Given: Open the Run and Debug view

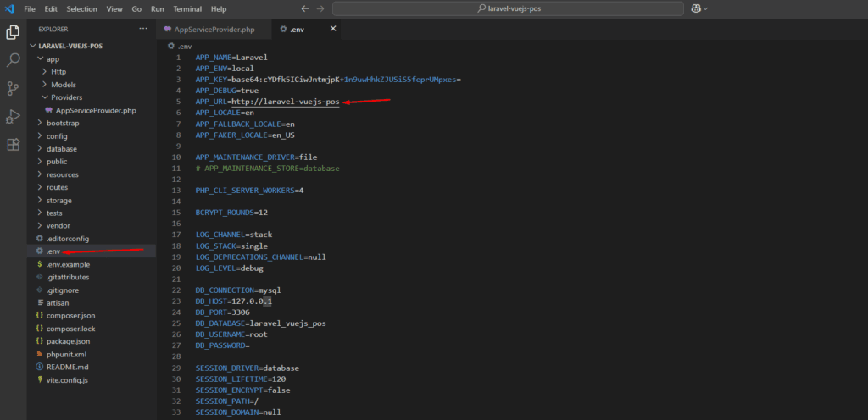Looking at the screenshot, I should click(13, 116).
